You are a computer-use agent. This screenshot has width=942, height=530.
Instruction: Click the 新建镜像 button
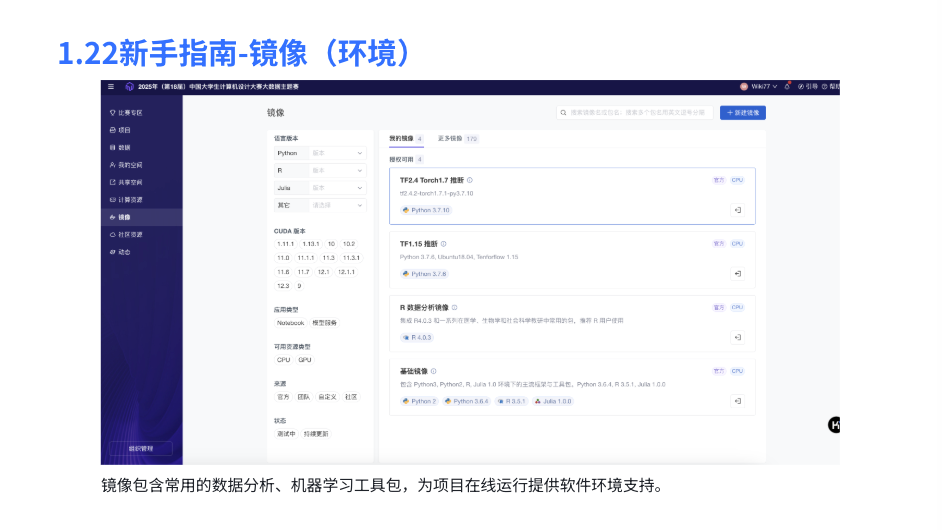(743, 113)
